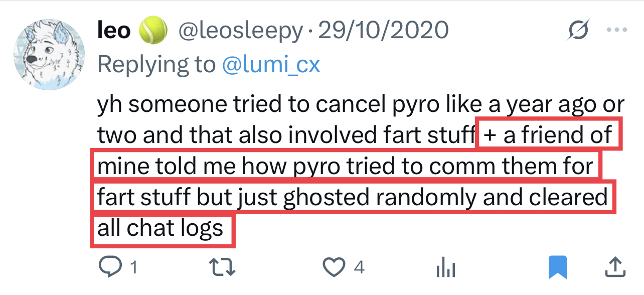
Task: Open the view analytics bar chart icon
Action: 445,268
